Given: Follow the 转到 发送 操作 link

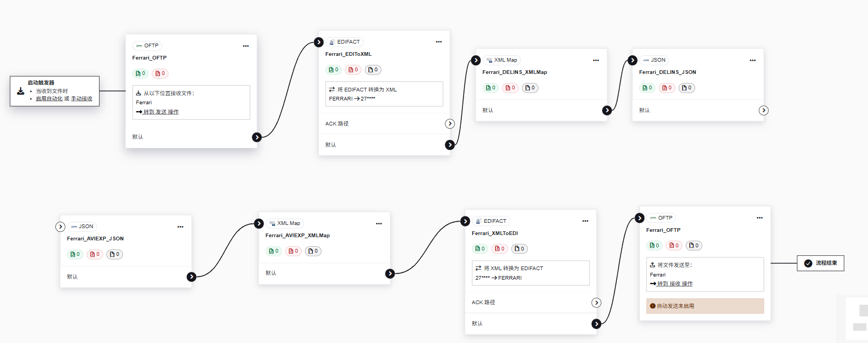Looking at the screenshot, I should (x=161, y=112).
